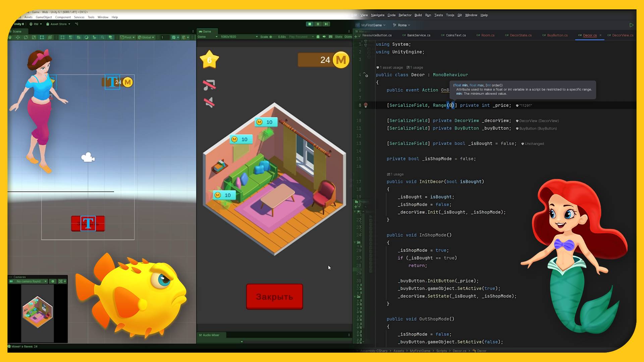Stop play mode with the stop button
The height and width of the screenshot is (362, 644).
(310, 24)
